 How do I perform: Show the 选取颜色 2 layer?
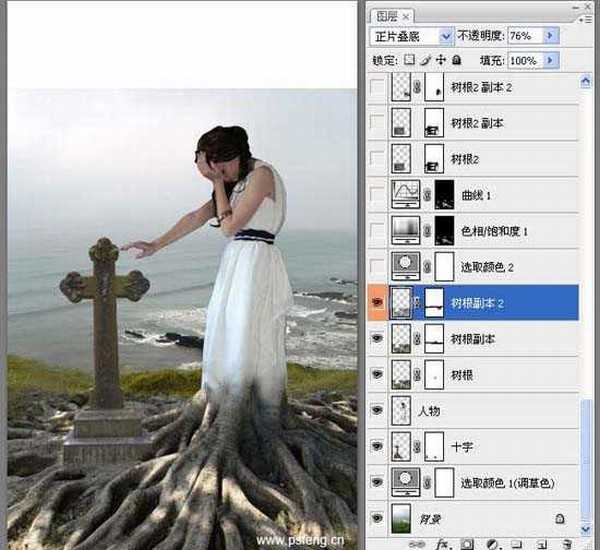pyautogui.click(x=377, y=266)
